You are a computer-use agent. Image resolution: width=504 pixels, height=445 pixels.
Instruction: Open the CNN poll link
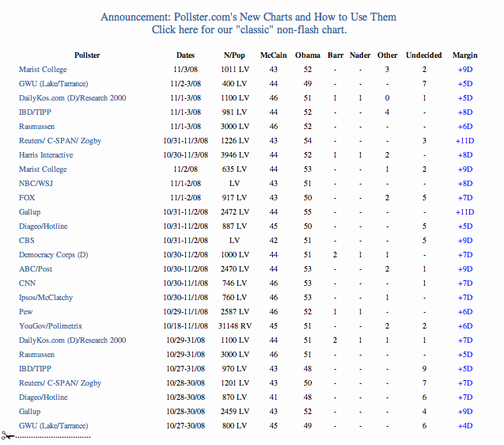27,283
